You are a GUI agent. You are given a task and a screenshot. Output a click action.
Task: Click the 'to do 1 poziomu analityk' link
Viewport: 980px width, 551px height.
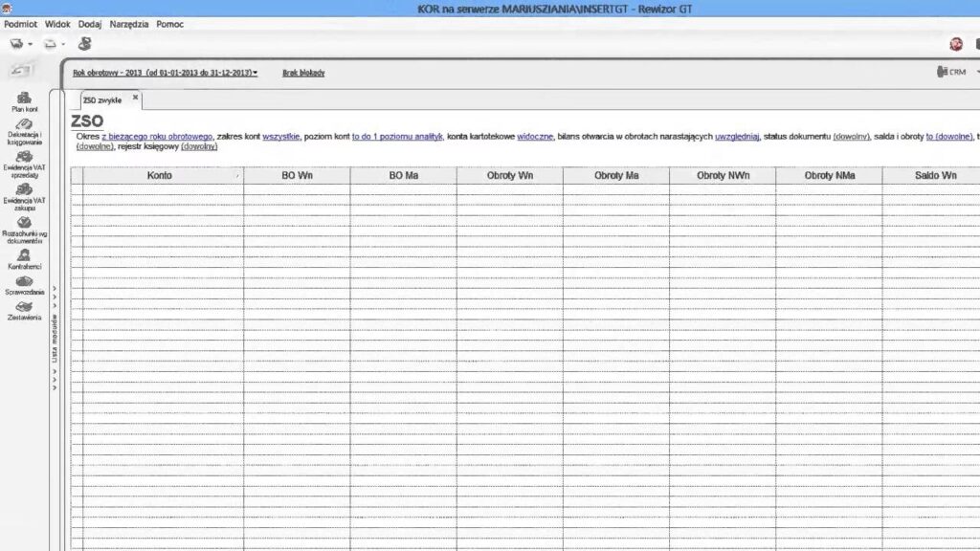click(396, 138)
